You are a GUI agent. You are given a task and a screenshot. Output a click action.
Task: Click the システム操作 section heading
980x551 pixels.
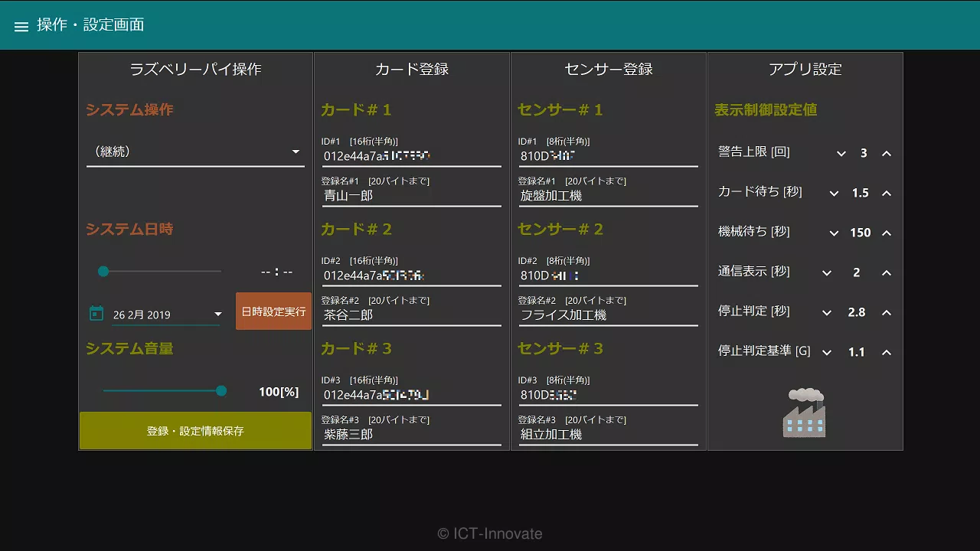pos(129,110)
